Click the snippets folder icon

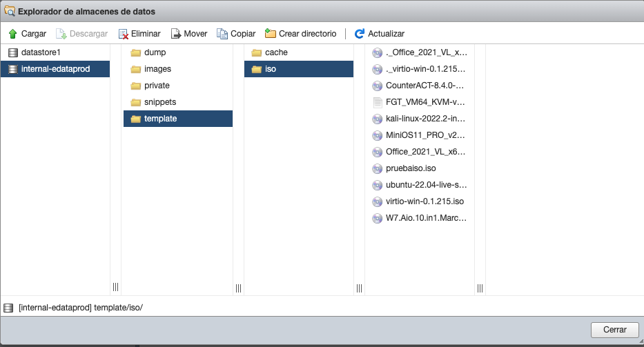(x=135, y=102)
